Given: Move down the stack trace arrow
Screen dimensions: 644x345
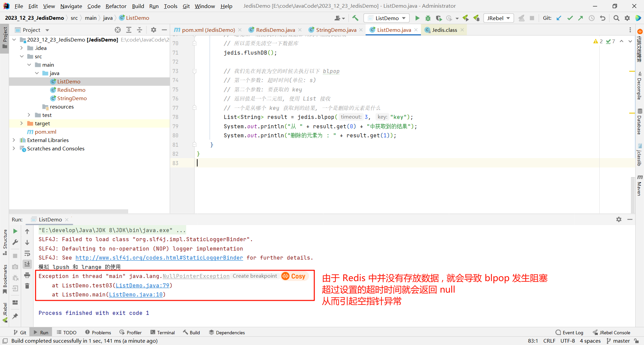Looking at the screenshot, I should tap(27, 242).
